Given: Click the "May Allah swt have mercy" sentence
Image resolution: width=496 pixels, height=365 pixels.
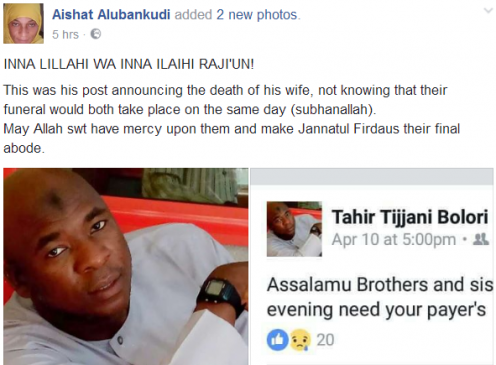Looking at the screenshot, I should (x=232, y=138).
